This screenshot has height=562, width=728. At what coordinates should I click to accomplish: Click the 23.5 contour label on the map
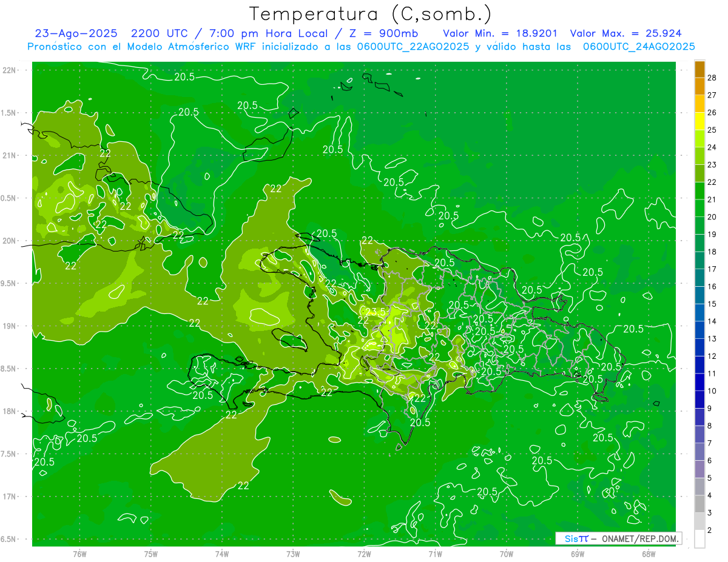(376, 312)
